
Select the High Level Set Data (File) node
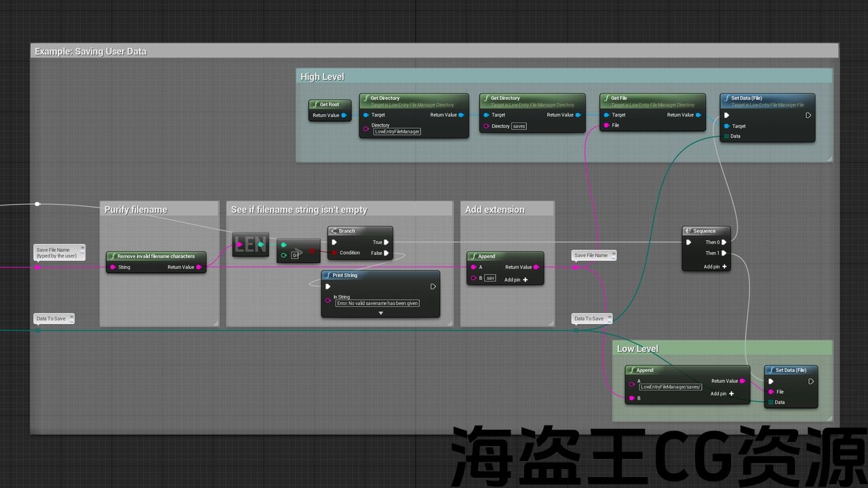click(x=766, y=99)
